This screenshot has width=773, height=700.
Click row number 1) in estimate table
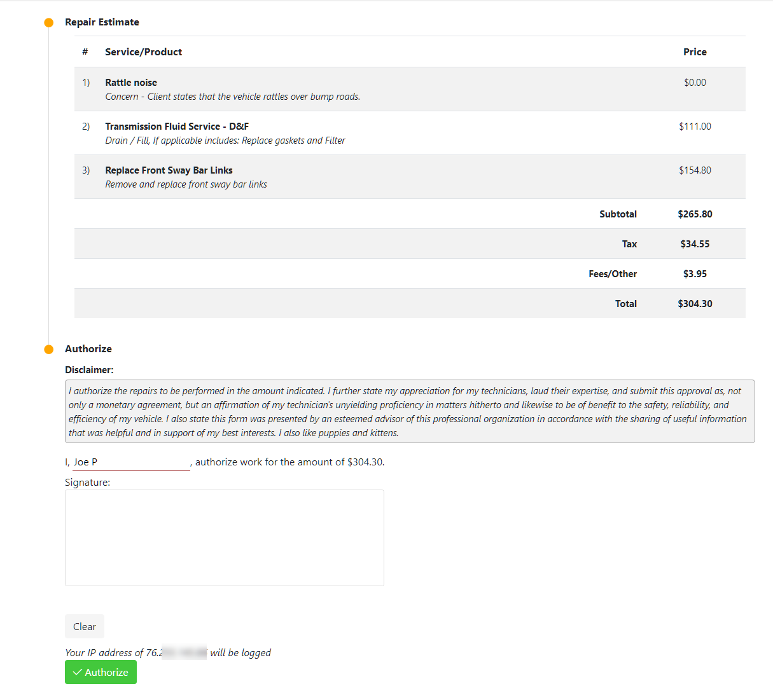coord(86,83)
